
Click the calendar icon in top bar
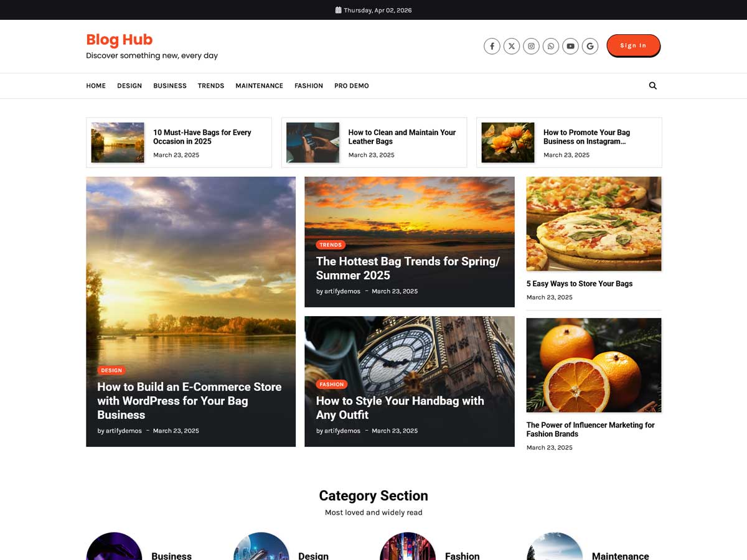[x=338, y=10]
